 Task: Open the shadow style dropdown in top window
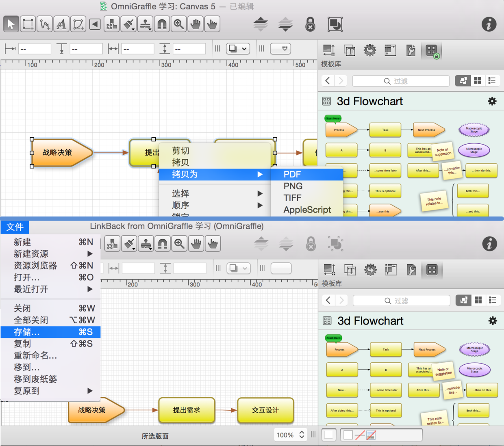tap(238, 49)
